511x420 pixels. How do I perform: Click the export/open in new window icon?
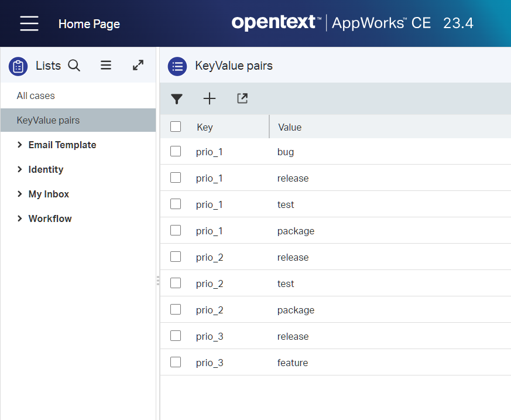242,99
